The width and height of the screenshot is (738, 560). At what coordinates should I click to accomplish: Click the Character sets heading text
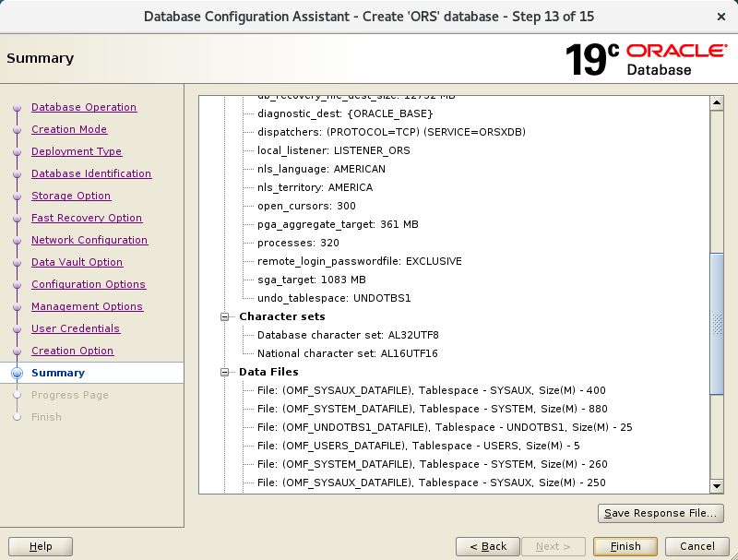pyautogui.click(x=282, y=316)
